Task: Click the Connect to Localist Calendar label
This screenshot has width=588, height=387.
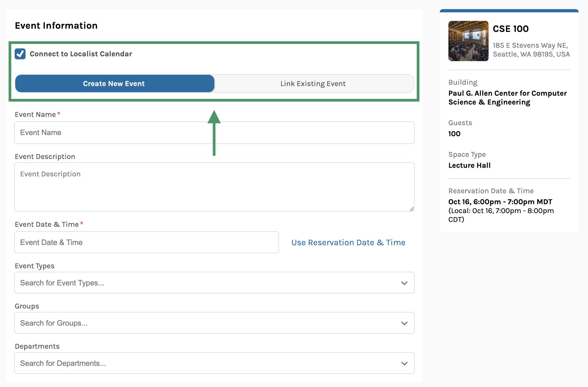Action: [81, 54]
